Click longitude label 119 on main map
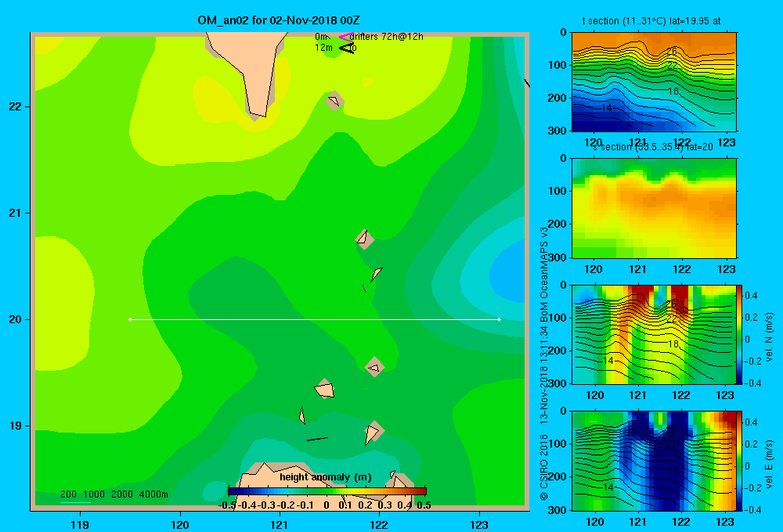Image resolution: width=783 pixels, height=532 pixels. pyautogui.click(x=80, y=524)
